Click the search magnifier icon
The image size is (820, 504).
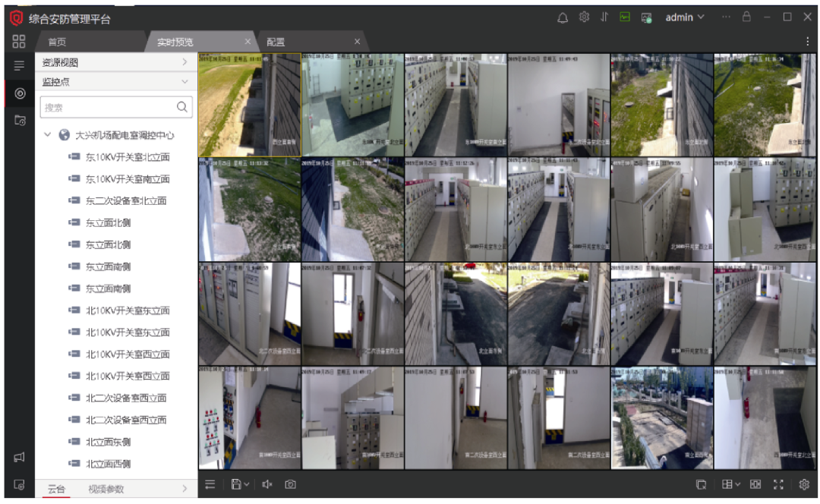182,107
